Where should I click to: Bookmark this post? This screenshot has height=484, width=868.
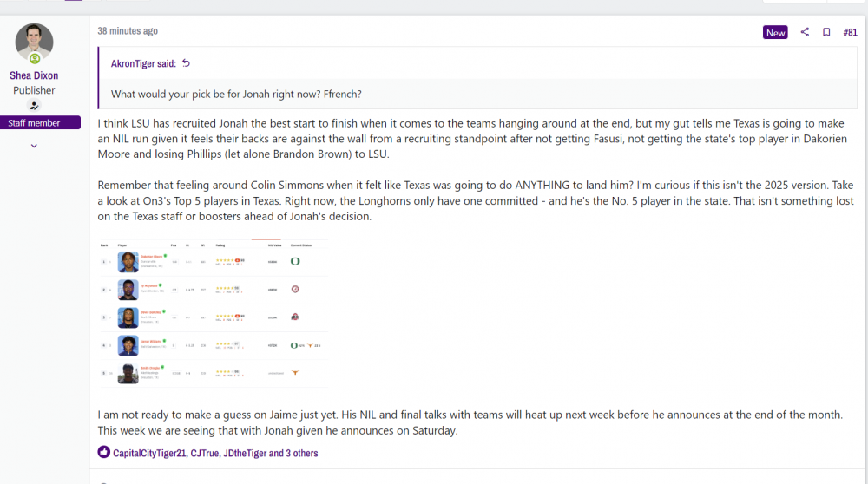pyautogui.click(x=826, y=33)
